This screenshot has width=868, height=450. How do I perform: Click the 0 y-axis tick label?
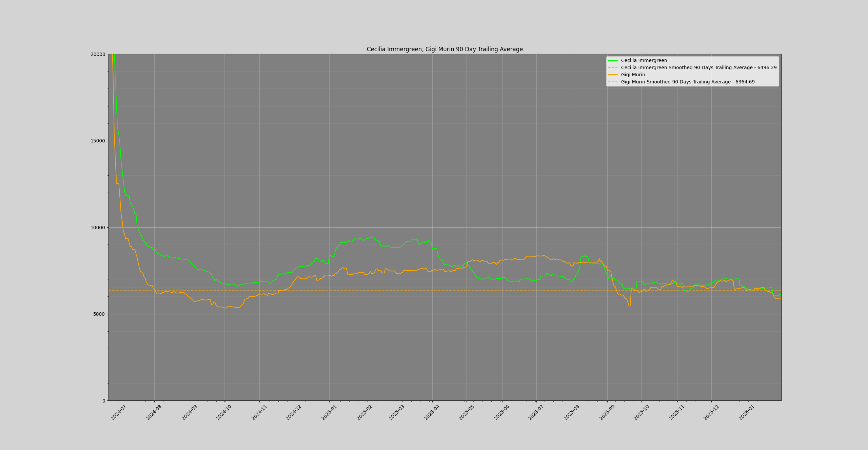[104, 401]
